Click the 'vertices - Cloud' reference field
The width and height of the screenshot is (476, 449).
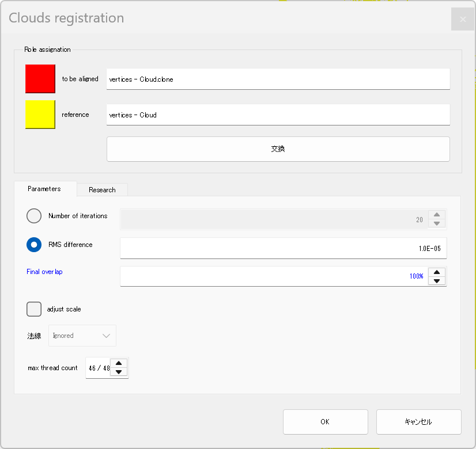278,115
